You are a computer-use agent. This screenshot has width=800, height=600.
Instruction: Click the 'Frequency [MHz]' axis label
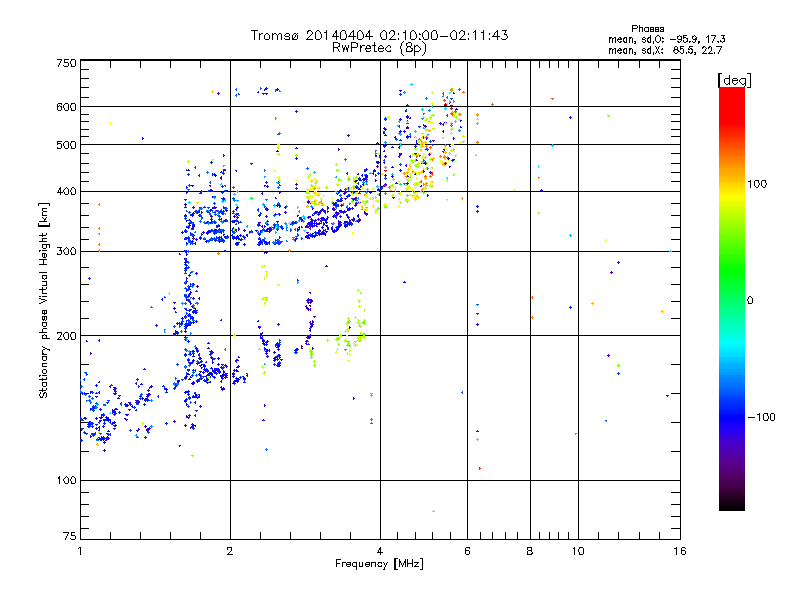tap(379, 564)
